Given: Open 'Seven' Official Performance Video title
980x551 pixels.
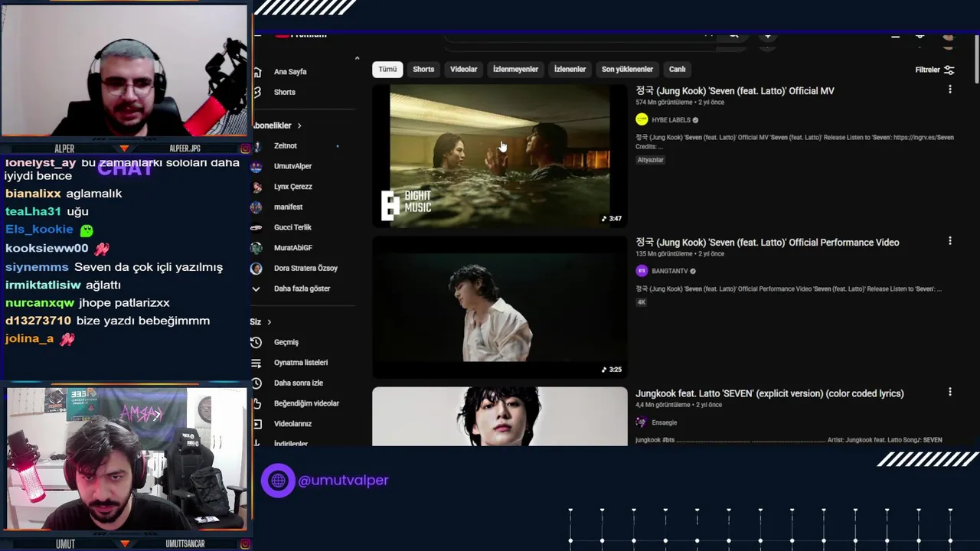Looking at the screenshot, I should click(767, 243).
